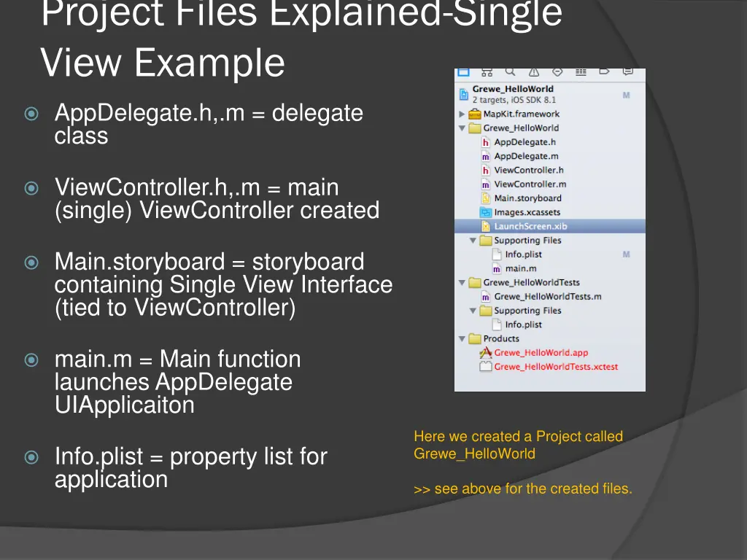Open the Report navigator speech bubble icon
The image size is (747, 560).
tap(628, 72)
